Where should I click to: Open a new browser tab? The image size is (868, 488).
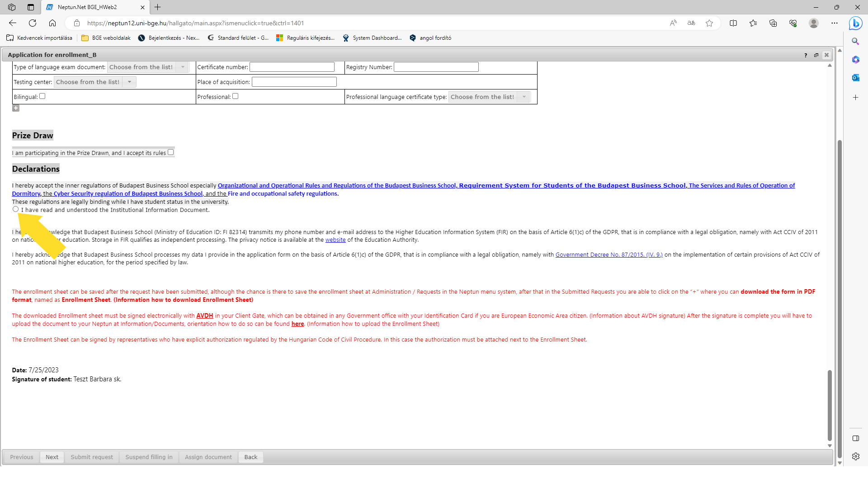click(x=157, y=7)
